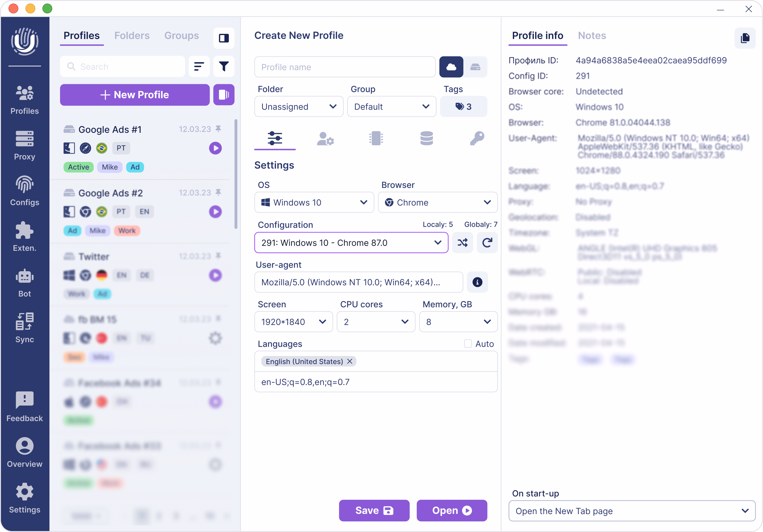
Task: Switch to the Folders tab
Action: 132,36
